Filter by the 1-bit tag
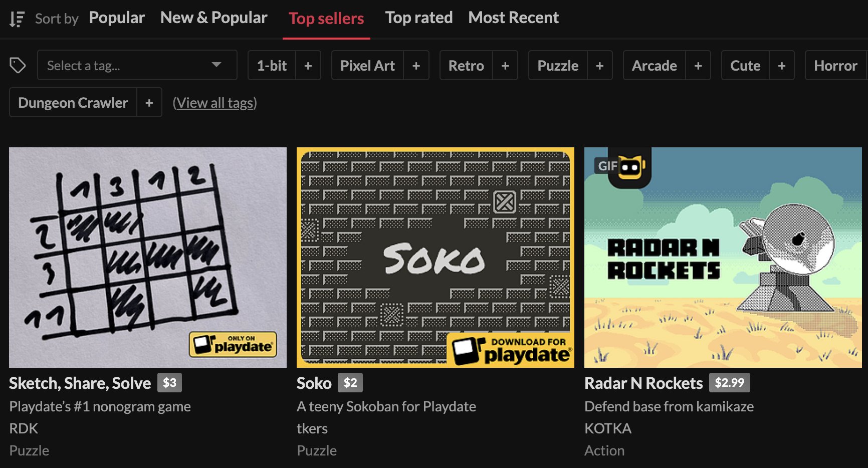This screenshot has width=868, height=468. 272,65
